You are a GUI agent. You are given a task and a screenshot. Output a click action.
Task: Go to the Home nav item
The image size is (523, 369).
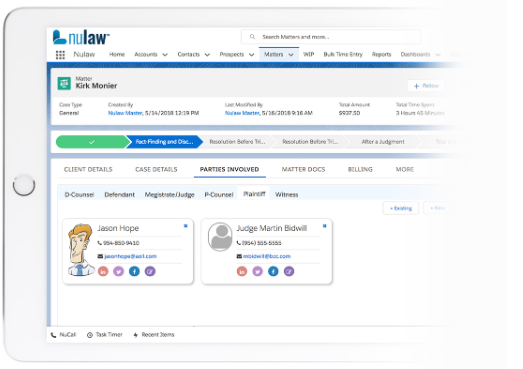pos(117,54)
